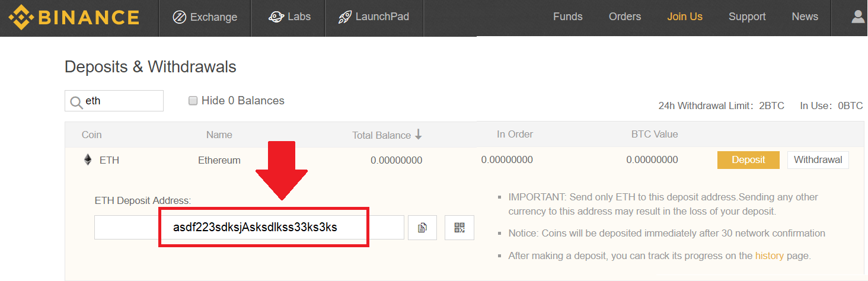
Task: Click the In Use 0BTC text
Action: [831, 106]
